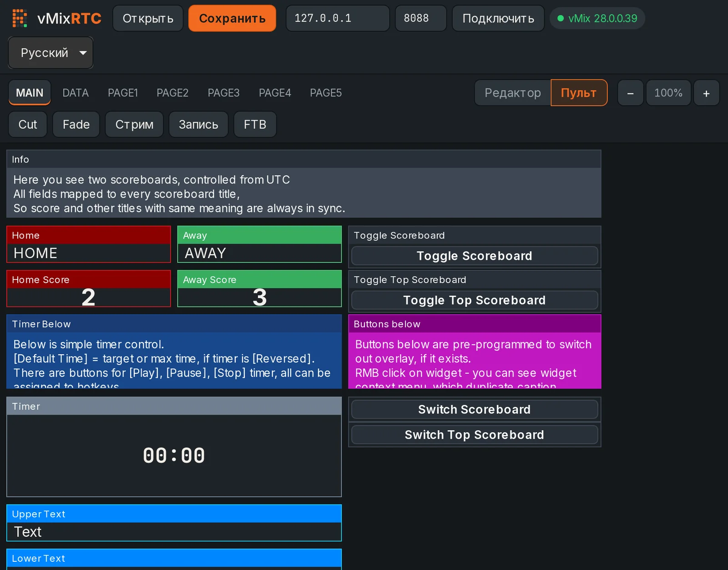Click the 00:00 timer display

pos(174,455)
